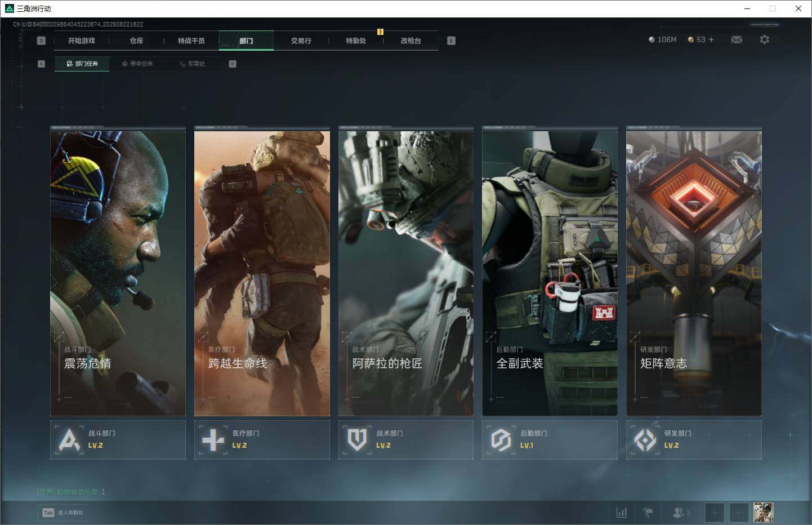
Task: Open the mail inbox envelope
Action: point(737,39)
